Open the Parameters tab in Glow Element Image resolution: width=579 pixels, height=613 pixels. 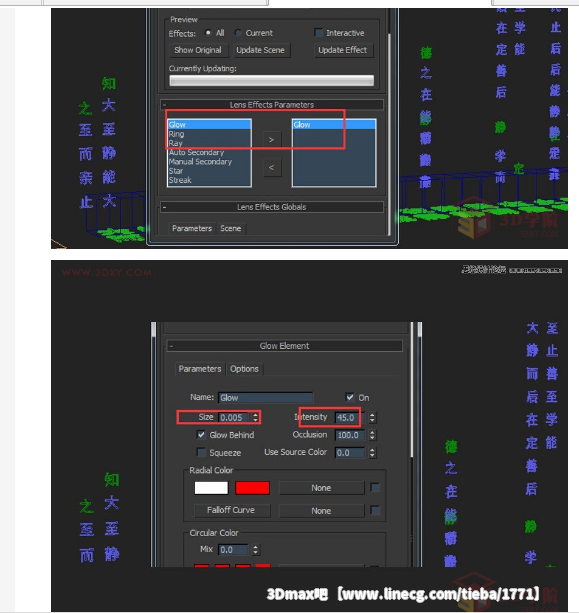click(x=200, y=369)
